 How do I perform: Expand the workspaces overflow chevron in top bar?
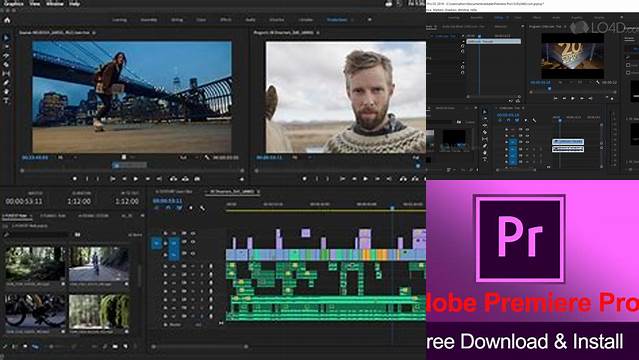(x=370, y=20)
